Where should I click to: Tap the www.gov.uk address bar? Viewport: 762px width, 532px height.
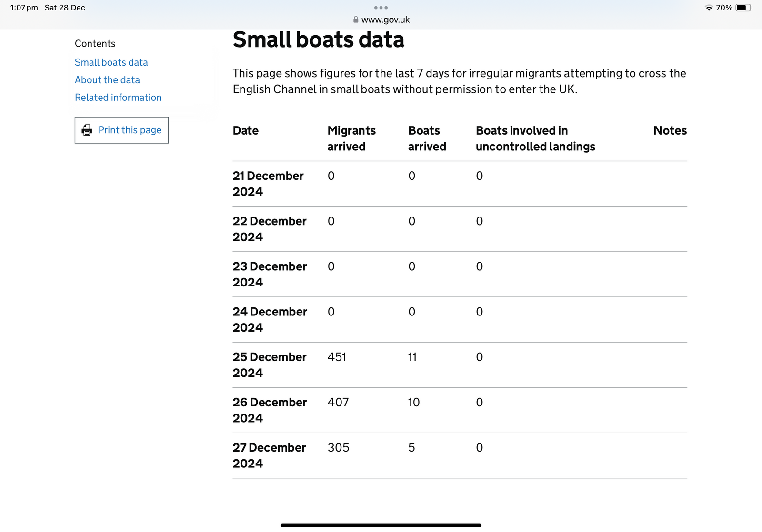pos(385,20)
